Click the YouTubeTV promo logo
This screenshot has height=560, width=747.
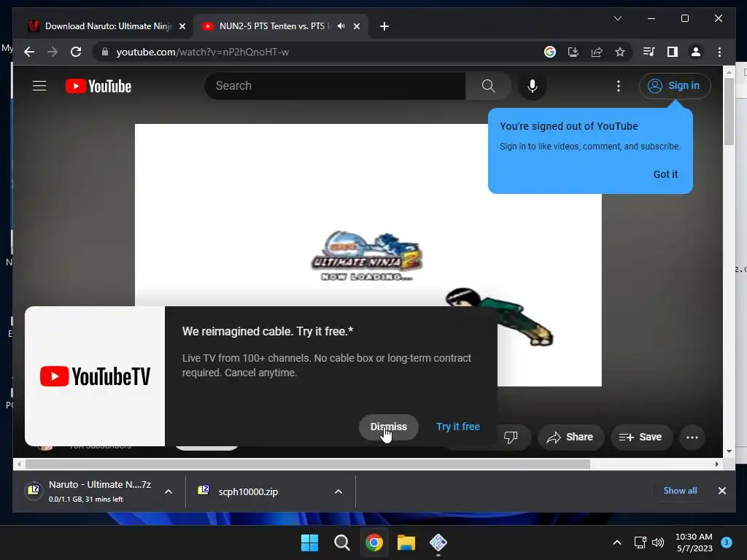coord(95,376)
